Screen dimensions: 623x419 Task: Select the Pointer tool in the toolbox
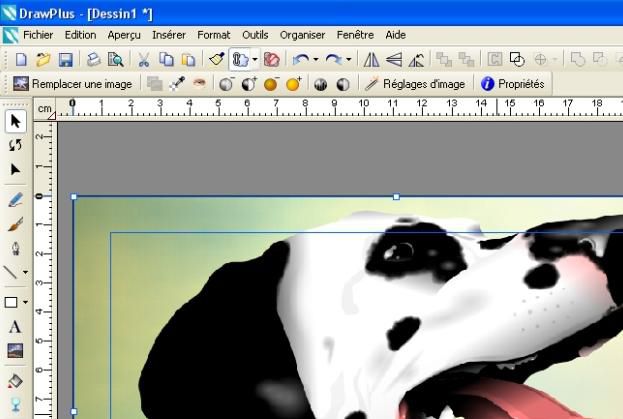pyautogui.click(x=15, y=122)
